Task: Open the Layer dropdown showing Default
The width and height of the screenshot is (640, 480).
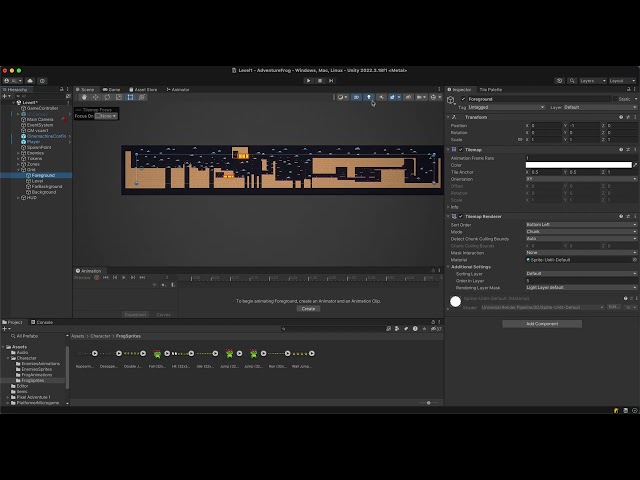Action: (x=600, y=107)
